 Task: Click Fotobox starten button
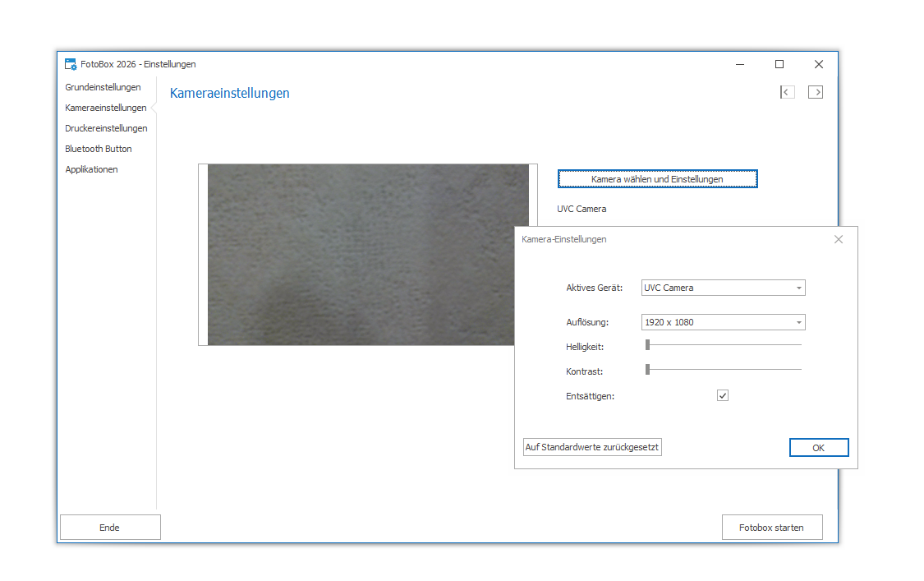(x=771, y=528)
